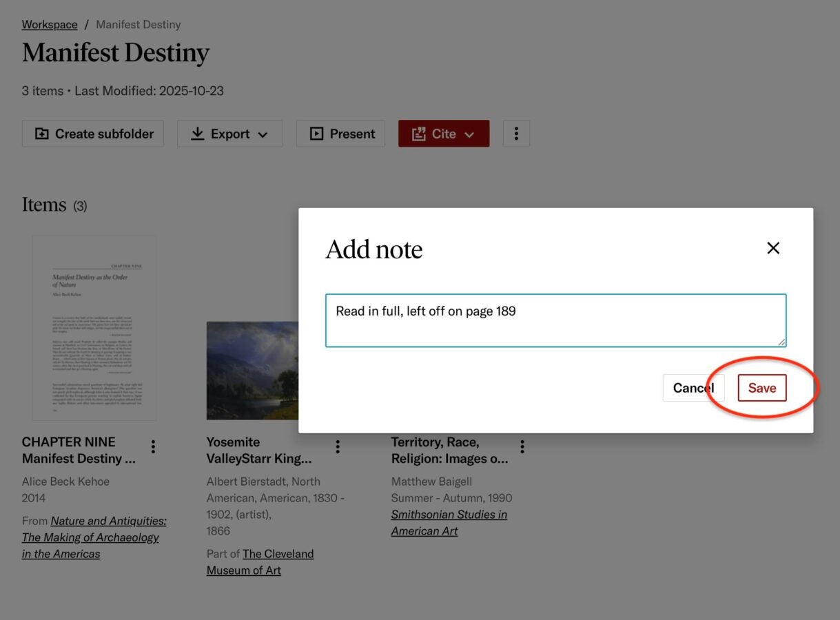Click the textarea resize handle
Viewport: 840px width, 620px height.
pyautogui.click(x=781, y=341)
